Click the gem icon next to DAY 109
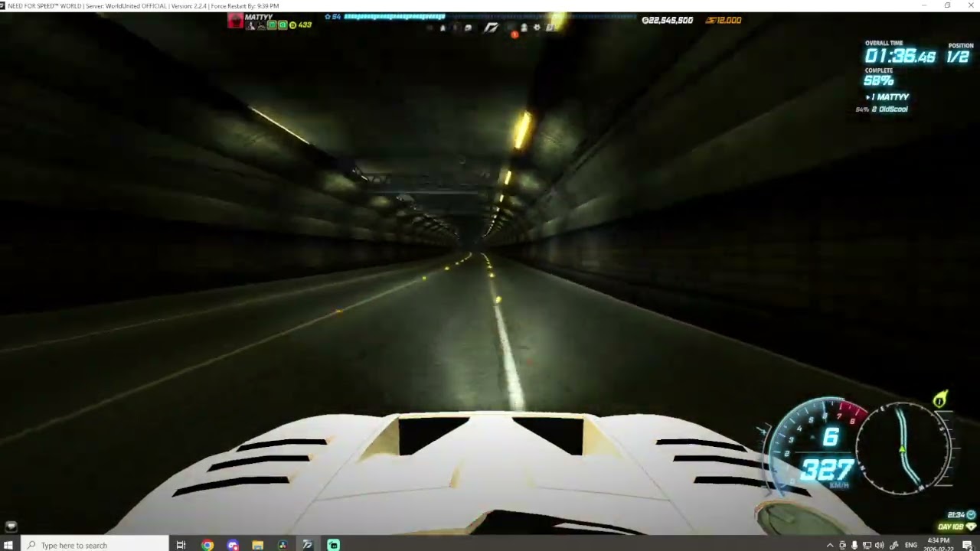The image size is (980, 551). click(x=971, y=527)
